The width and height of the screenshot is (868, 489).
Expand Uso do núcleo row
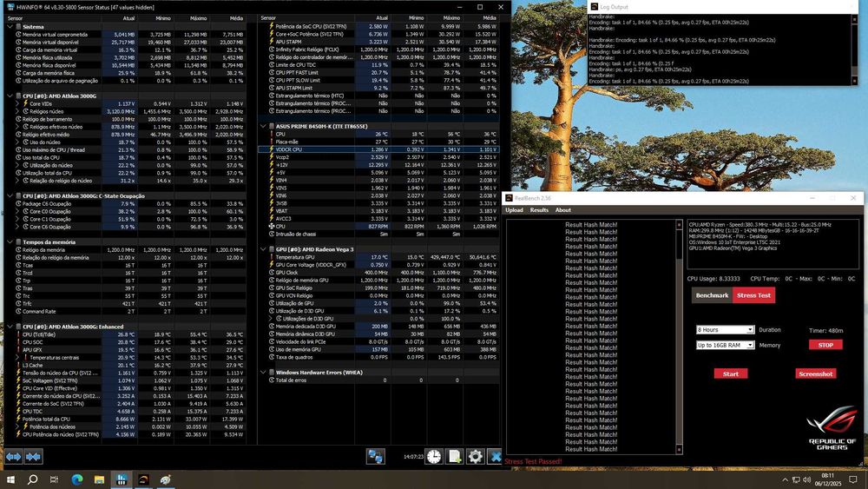pos(17,142)
